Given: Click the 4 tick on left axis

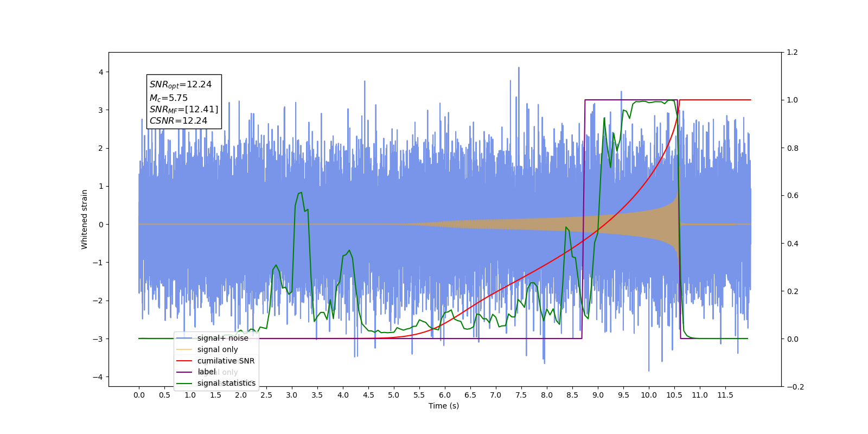Looking at the screenshot, I should pos(101,72).
